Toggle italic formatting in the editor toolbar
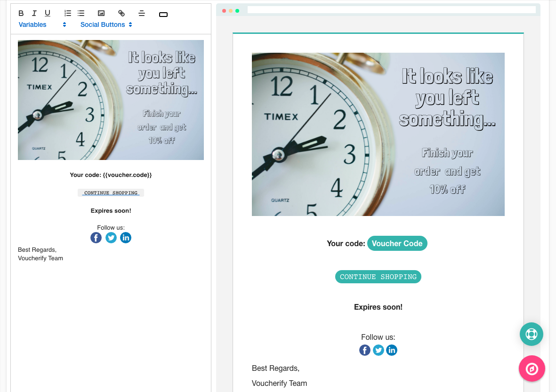The image size is (556, 392). [x=34, y=13]
